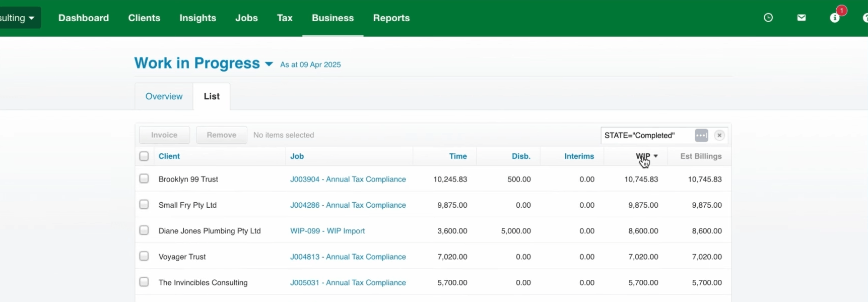Go to the Dashboard menu
Screen dimensions: 868x302
pos(84,18)
